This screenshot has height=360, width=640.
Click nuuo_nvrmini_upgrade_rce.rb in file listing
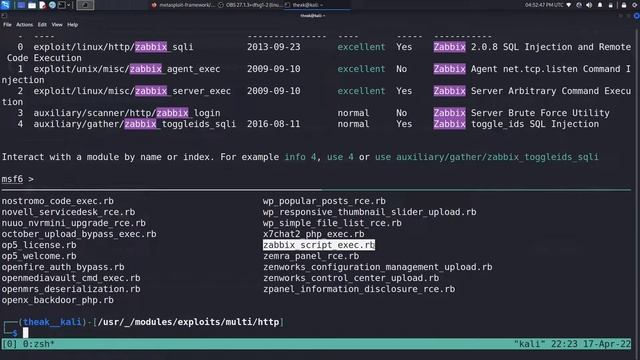pos(73,223)
